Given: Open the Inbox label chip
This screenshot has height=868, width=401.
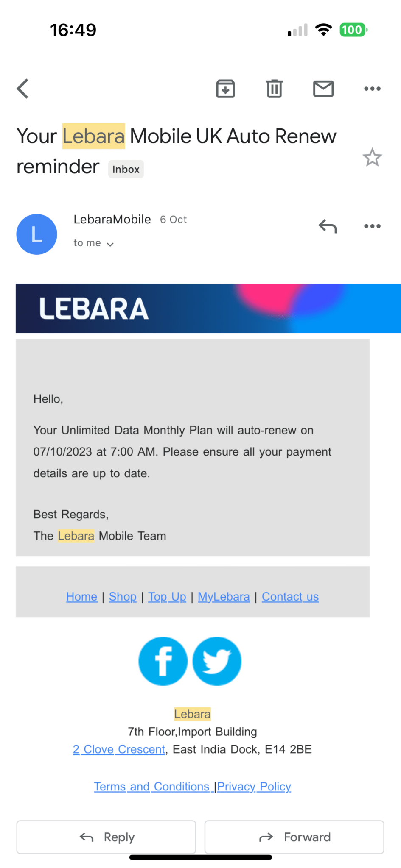Looking at the screenshot, I should click(126, 169).
